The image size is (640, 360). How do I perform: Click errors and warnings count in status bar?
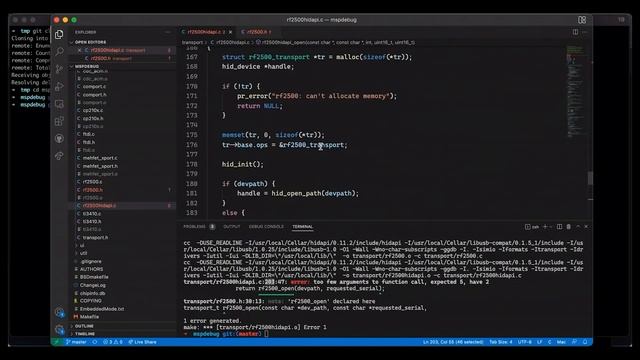tap(113, 342)
